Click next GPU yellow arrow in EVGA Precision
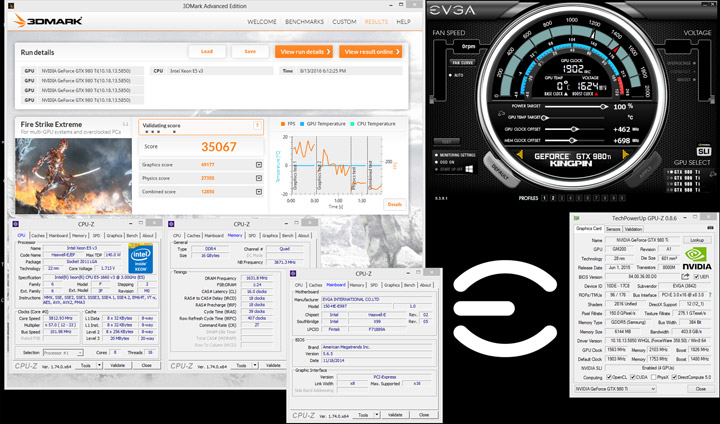 click(x=624, y=155)
